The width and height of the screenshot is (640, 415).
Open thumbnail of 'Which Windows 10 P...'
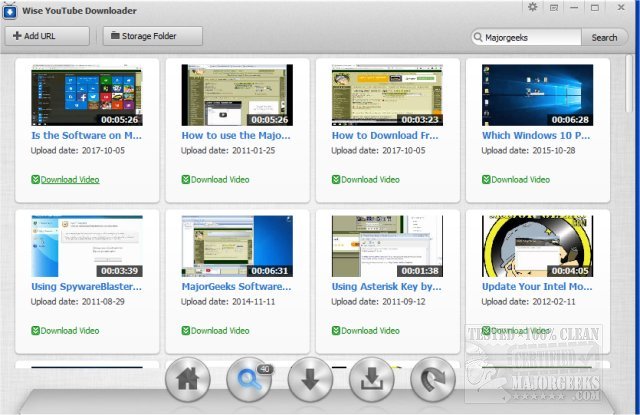pos(538,95)
